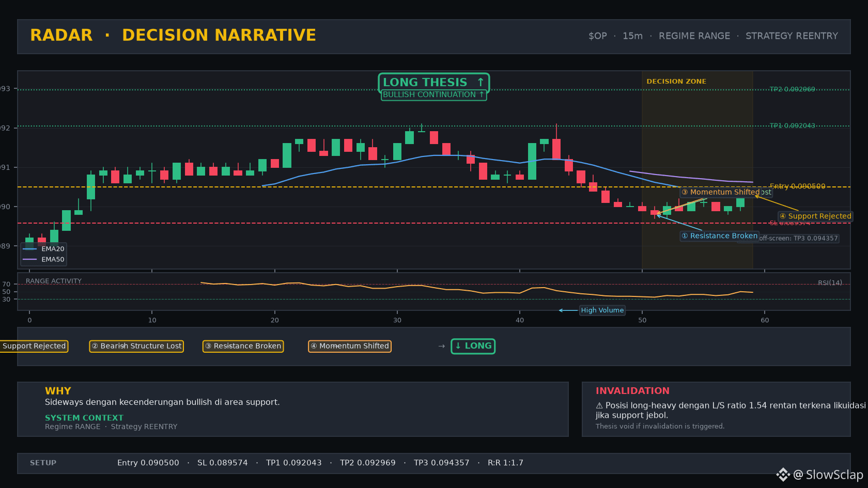The width and height of the screenshot is (868, 488).
Task: Click the warning triangle in INVALIDATION
Action: tap(599, 406)
